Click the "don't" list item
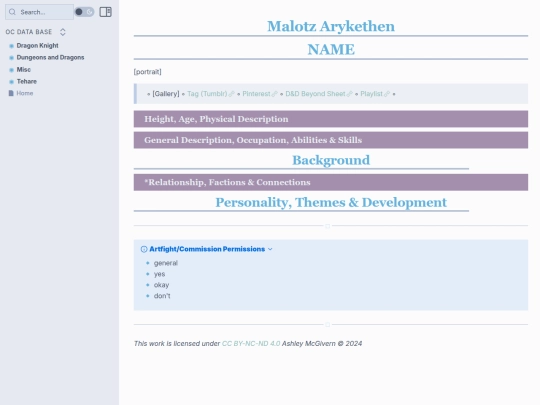This screenshot has width=540, height=405. click(x=162, y=296)
